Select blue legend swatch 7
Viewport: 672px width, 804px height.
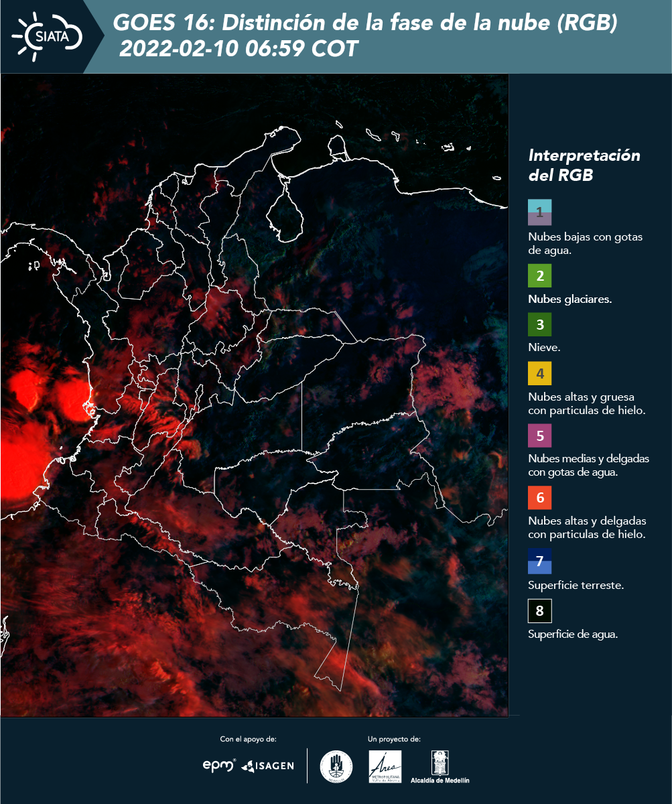pyautogui.click(x=539, y=561)
